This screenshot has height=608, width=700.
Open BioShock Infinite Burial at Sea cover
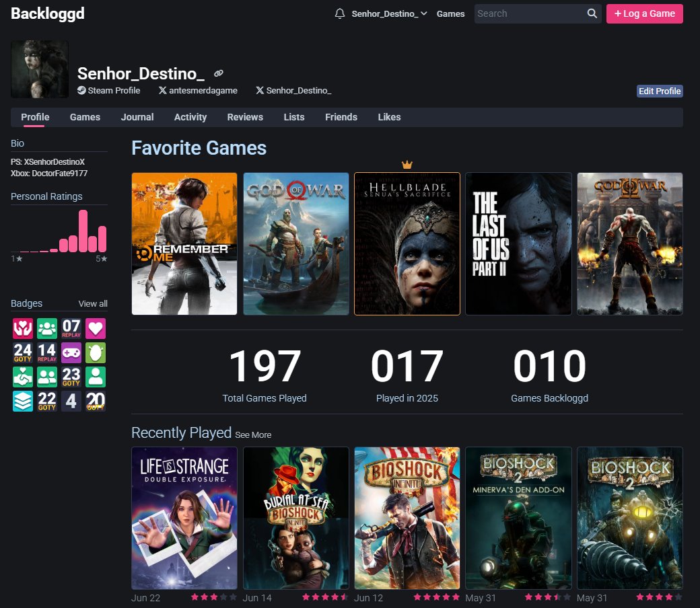296,518
